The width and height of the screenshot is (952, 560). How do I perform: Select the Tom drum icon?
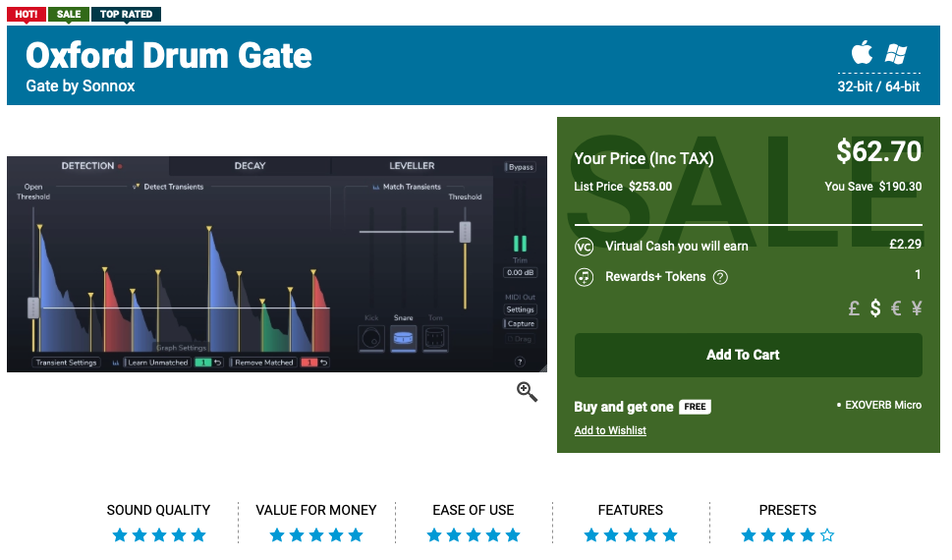point(435,338)
